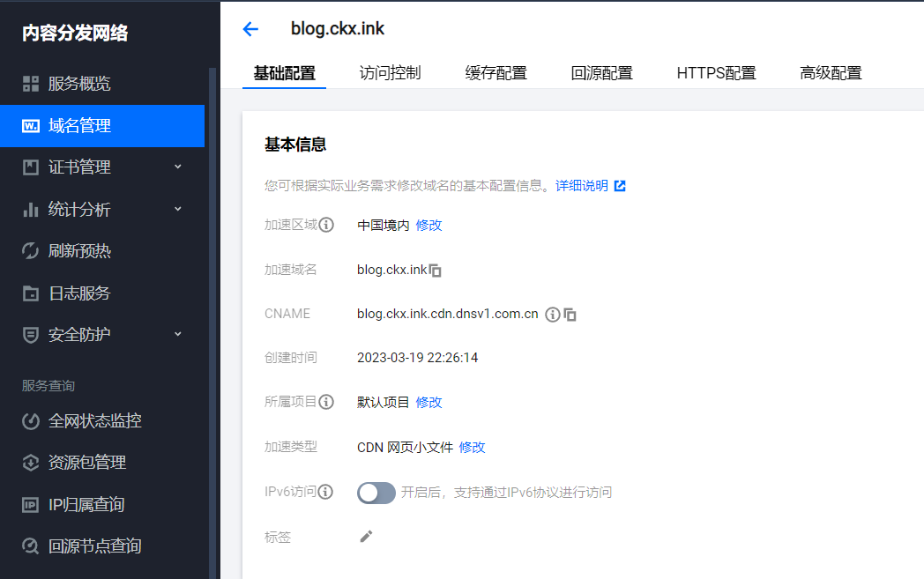Expand the 统计分析 sidebar menu
The width and height of the screenshot is (924, 579).
102,210
